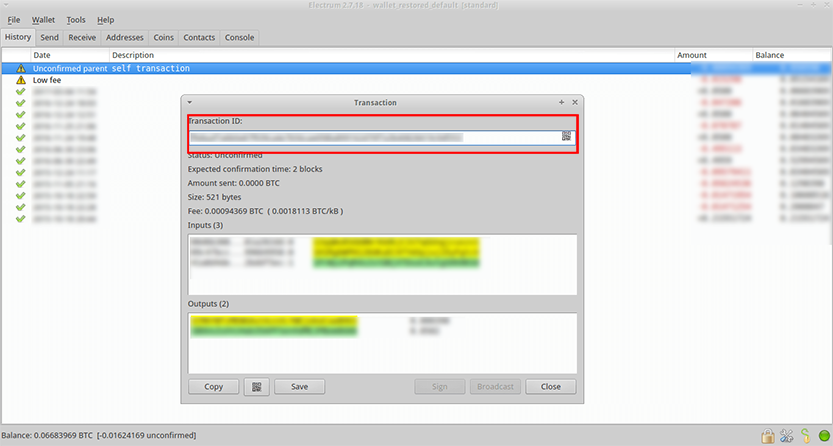Switch to the Send tab

coord(49,38)
